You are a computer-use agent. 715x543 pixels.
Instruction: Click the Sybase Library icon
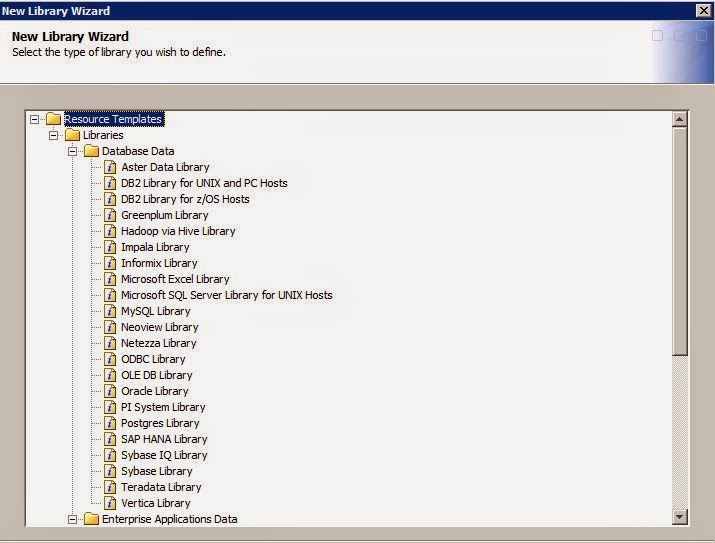point(110,471)
